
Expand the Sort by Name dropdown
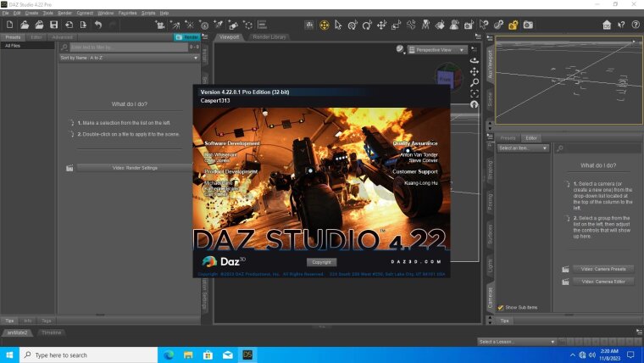129,58
